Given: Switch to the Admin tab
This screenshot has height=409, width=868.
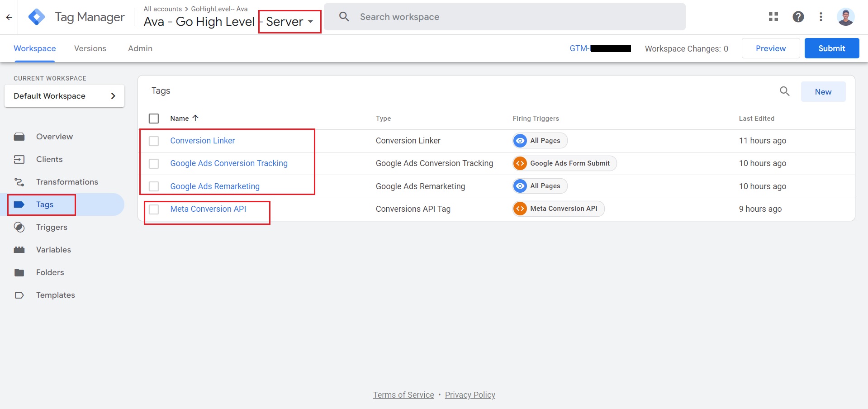Looking at the screenshot, I should click(140, 48).
